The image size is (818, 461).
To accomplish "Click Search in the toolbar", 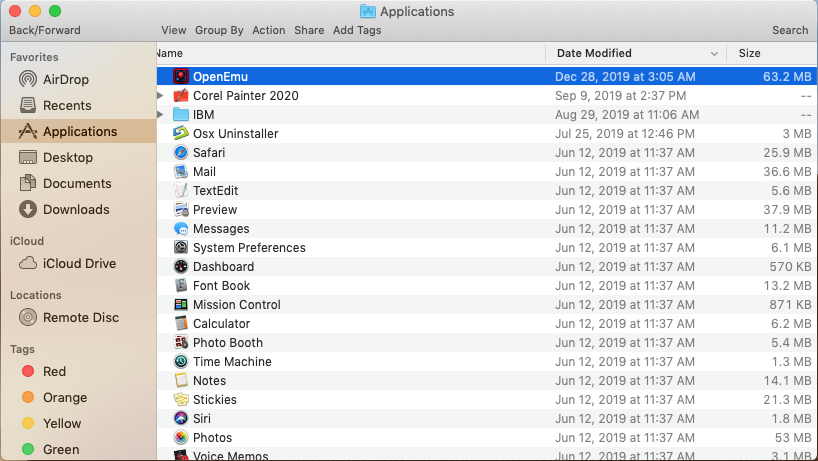I will [x=790, y=30].
